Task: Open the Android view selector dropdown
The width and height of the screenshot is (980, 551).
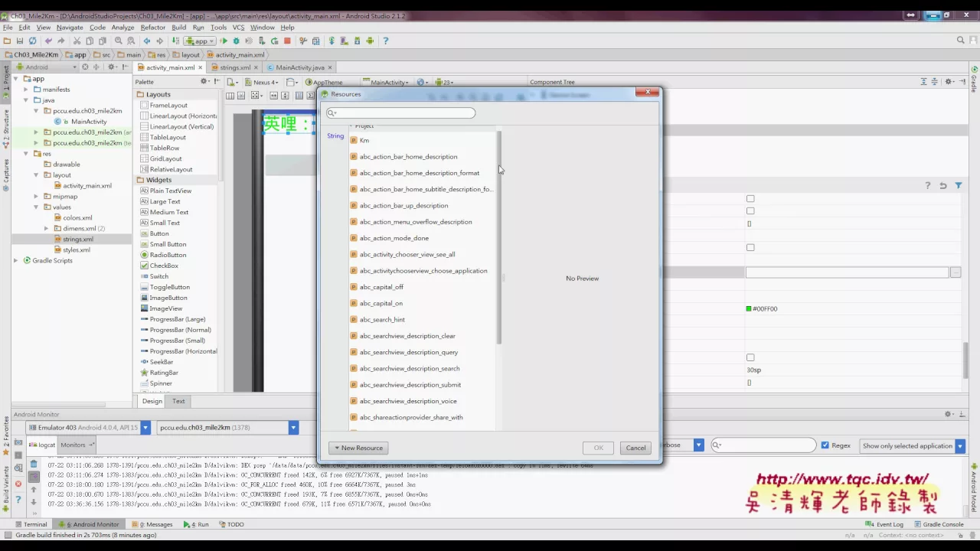Action: [46, 67]
